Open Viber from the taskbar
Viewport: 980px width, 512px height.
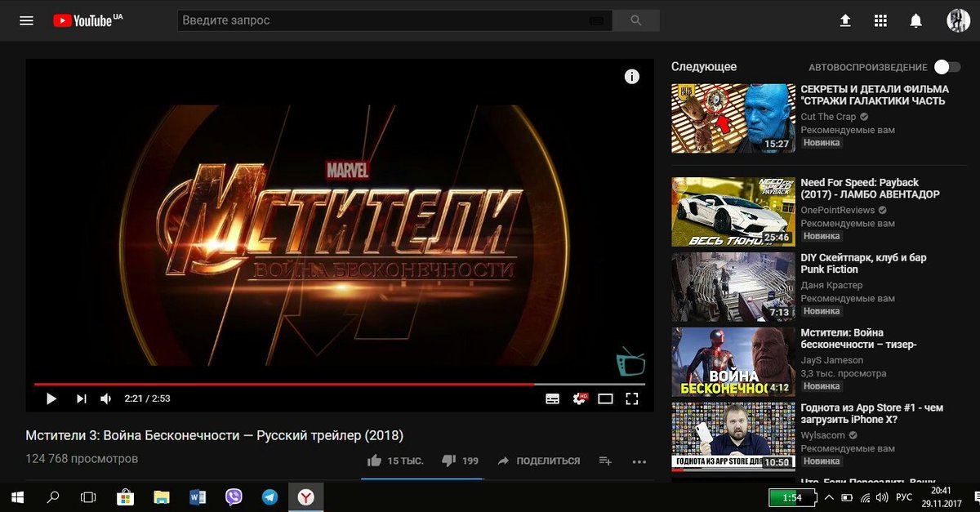[x=234, y=497]
